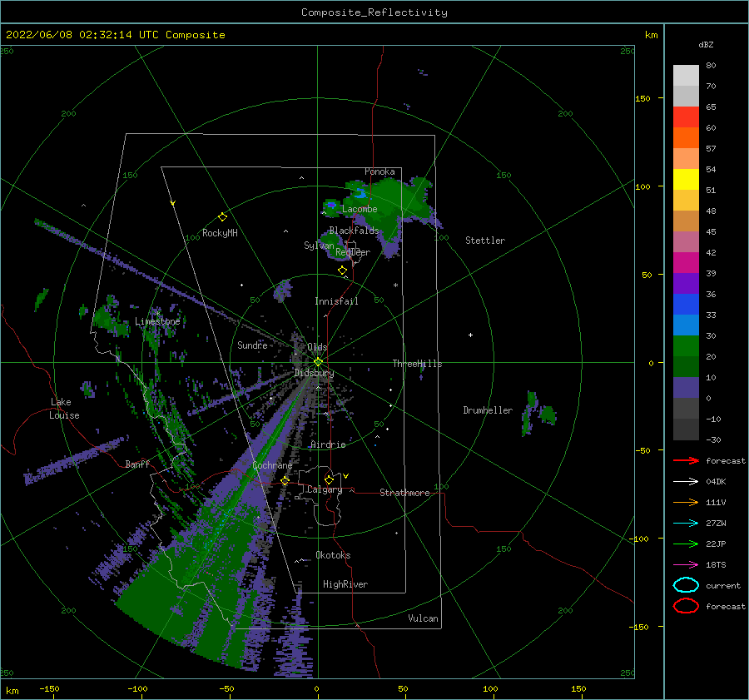This screenshot has height=700, width=749.
Task: Click the Olds town label
Action: [317, 347]
